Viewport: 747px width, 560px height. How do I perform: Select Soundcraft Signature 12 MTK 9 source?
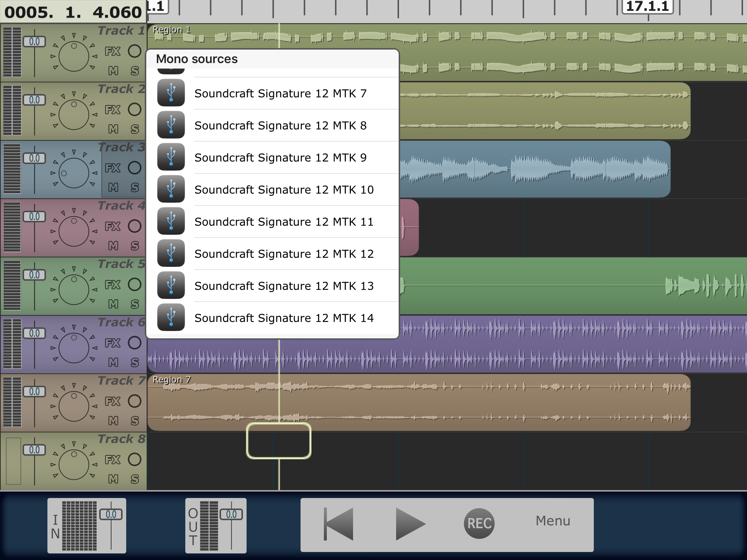click(272, 157)
